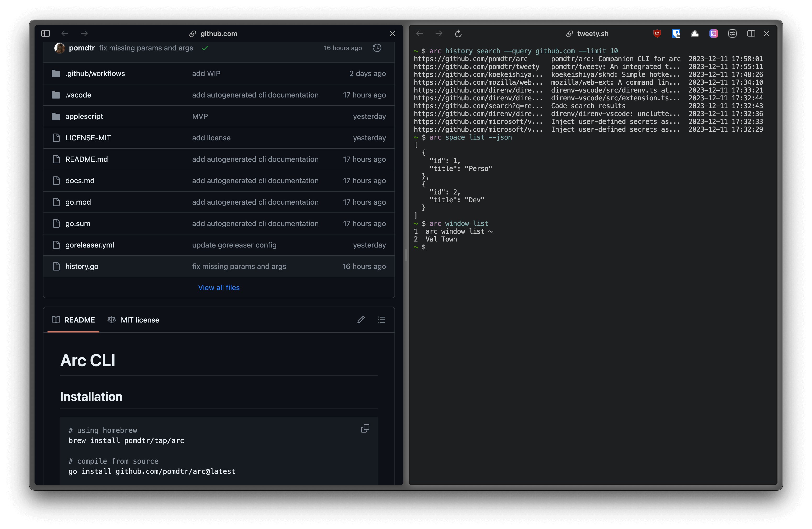Screen dimensions: 812x529
Task: Open latest commit 'fix missing params and args'
Action: (146, 48)
